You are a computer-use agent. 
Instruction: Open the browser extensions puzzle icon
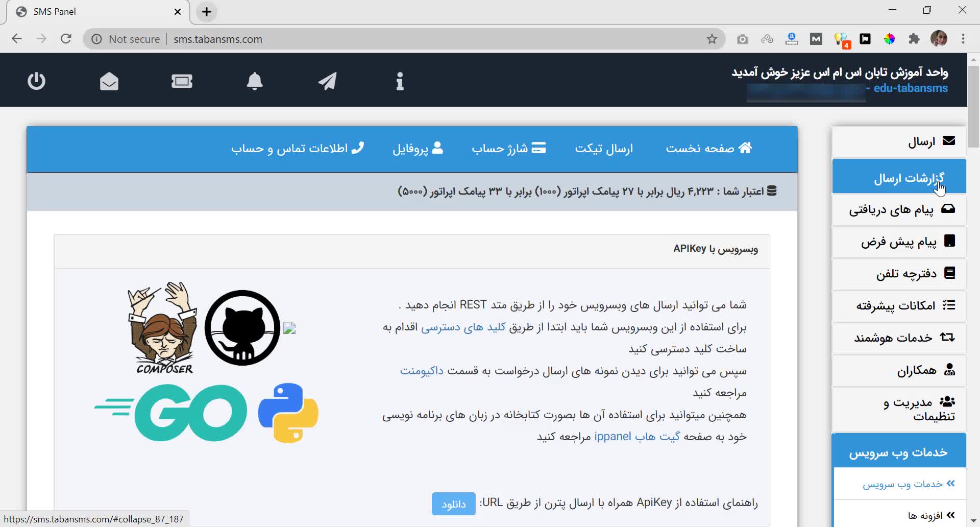tap(914, 39)
